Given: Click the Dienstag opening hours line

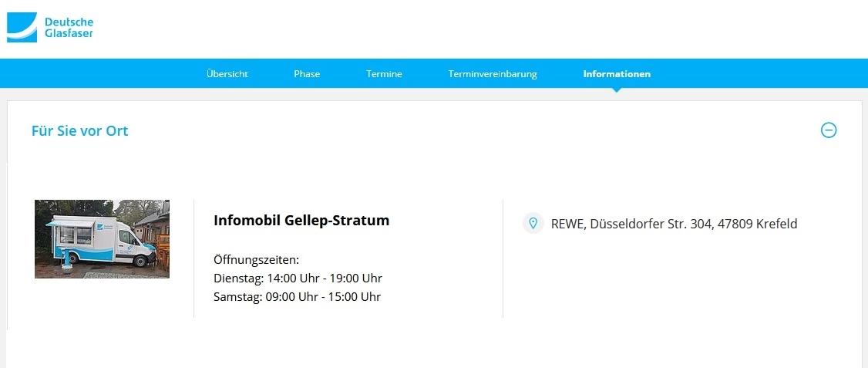Looking at the screenshot, I should pyautogui.click(x=298, y=278).
